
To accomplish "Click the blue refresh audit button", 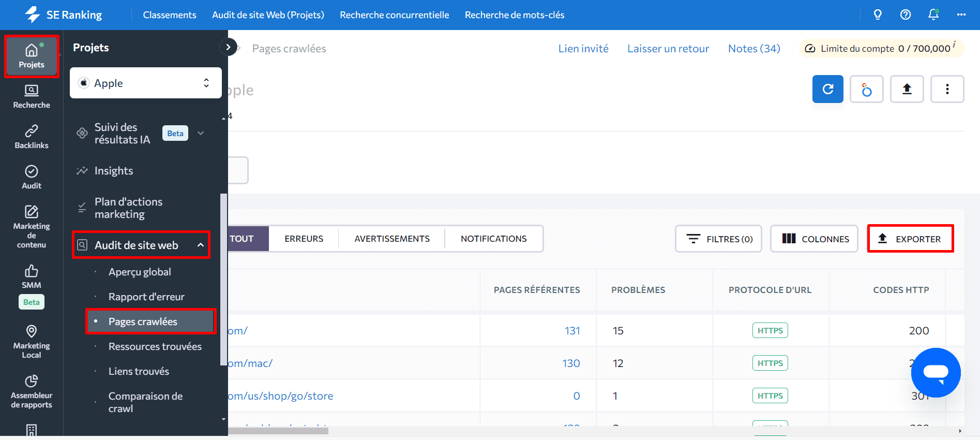I will click(x=828, y=89).
